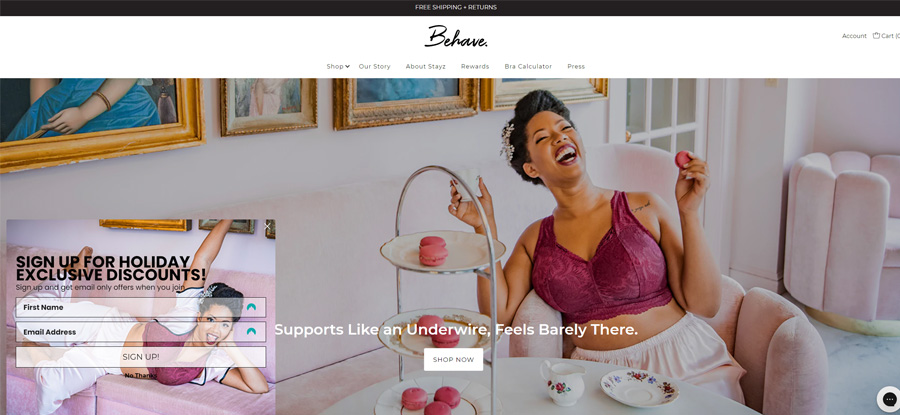Open the Bra Calculator
The height and width of the screenshot is (415, 900).
tap(528, 67)
